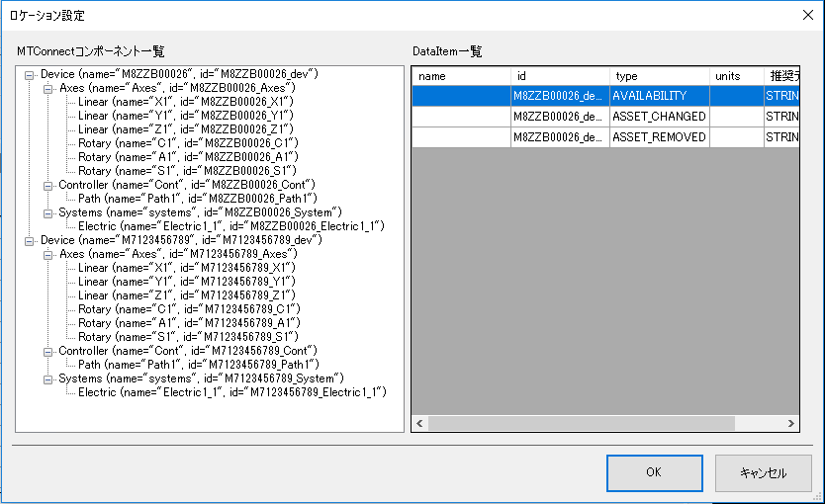The height and width of the screenshot is (504, 825).
Task: Click the id cell in ASSET_REMOVED row
Action: [x=560, y=137]
